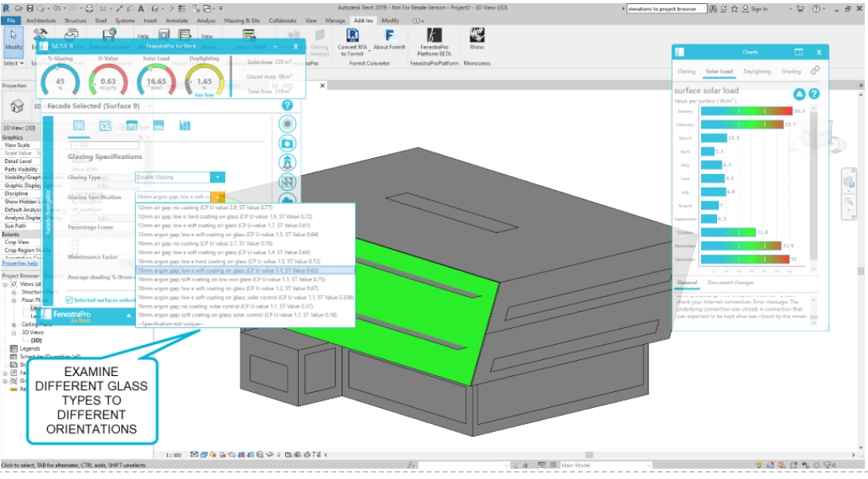This screenshot has height=479, width=868.
Task: Open the Massing & Site ribbon tab
Action: coord(242,21)
